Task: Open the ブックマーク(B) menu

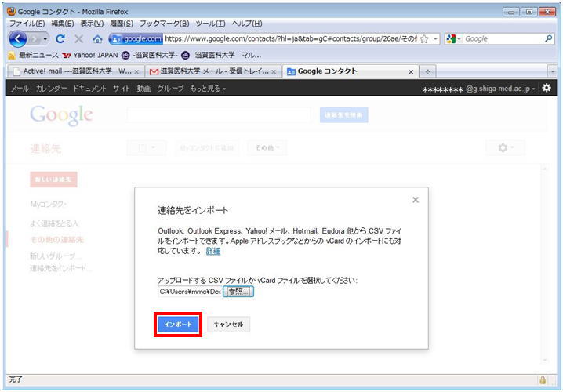Action: 165,24
